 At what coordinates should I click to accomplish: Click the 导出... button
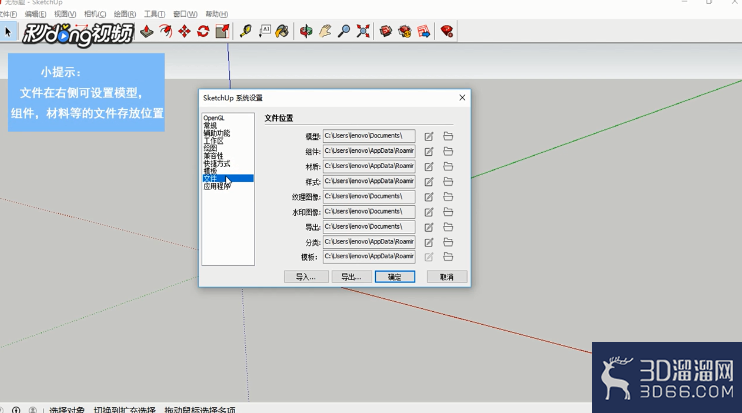351,277
